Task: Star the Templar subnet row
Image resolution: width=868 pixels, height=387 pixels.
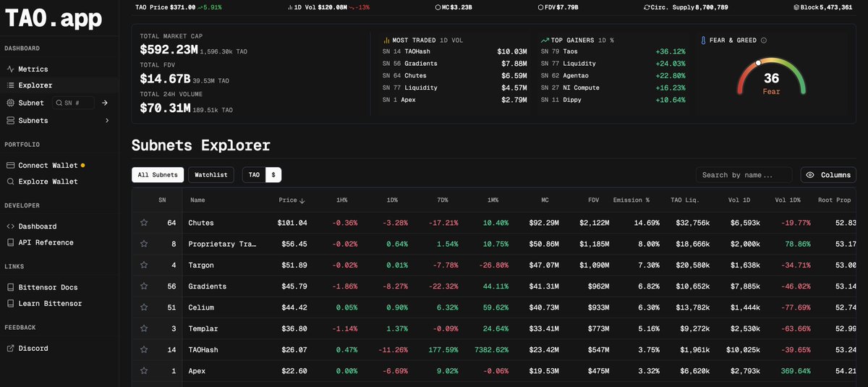Action: pyautogui.click(x=145, y=328)
